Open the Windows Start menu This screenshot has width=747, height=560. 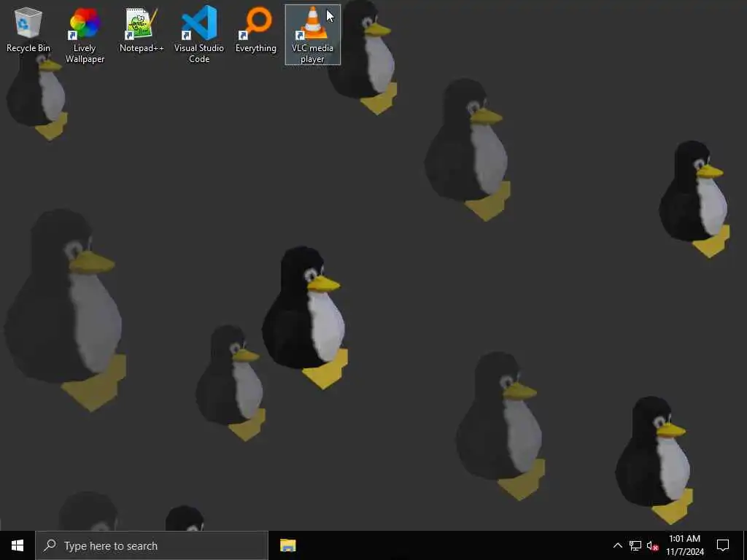point(18,545)
